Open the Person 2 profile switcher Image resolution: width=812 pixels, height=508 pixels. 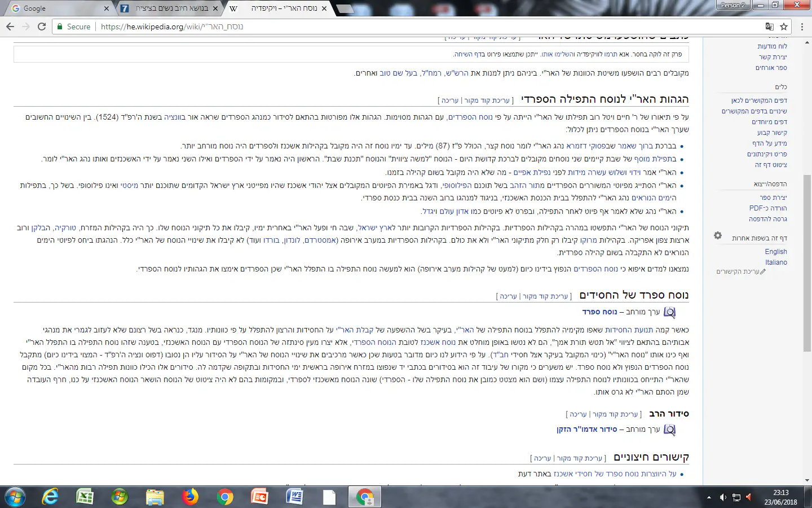coord(732,5)
